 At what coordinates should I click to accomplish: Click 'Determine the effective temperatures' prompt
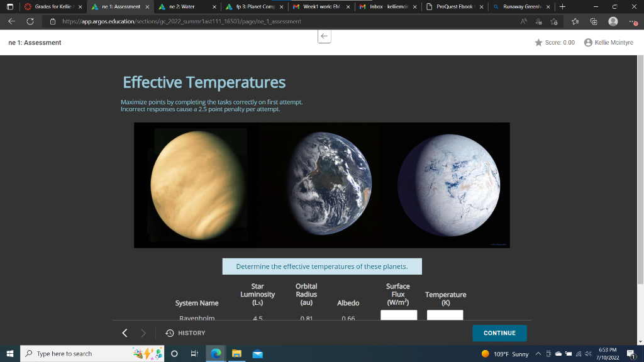point(322,266)
